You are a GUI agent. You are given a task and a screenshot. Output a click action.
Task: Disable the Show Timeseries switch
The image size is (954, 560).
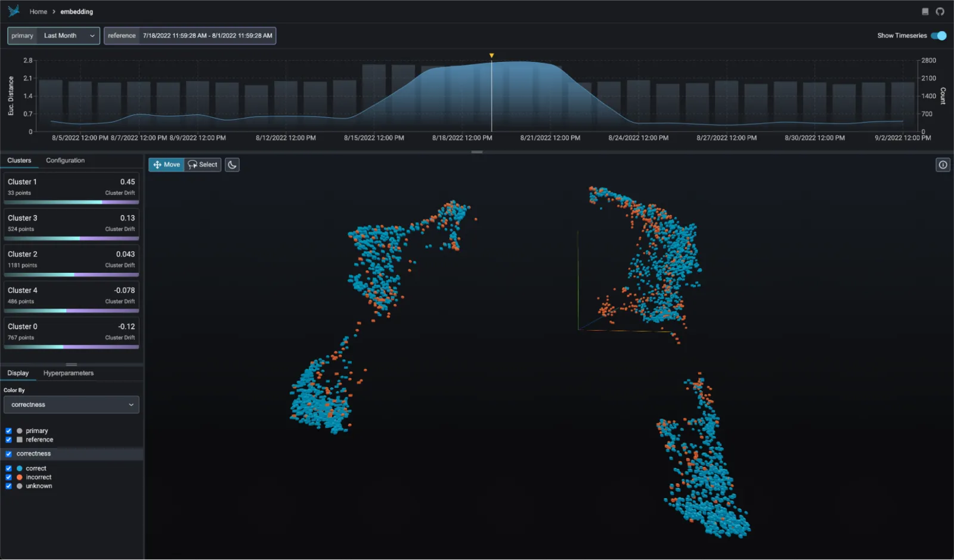[x=939, y=36]
